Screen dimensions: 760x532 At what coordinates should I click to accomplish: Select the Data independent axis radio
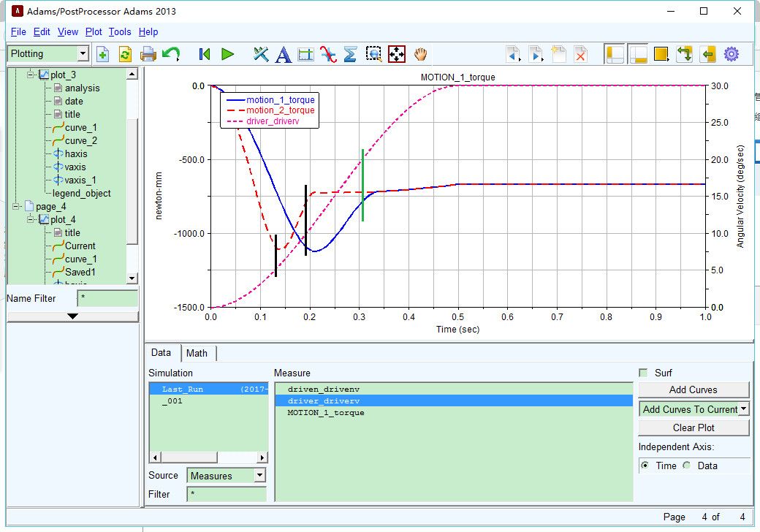[687, 465]
